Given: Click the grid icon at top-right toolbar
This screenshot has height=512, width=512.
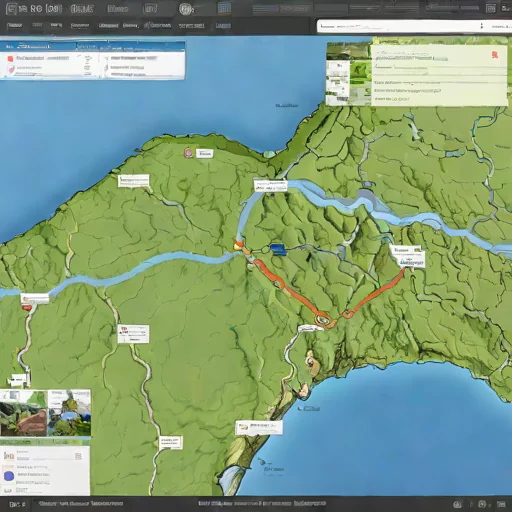Looking at the screenshot, I should pos(490,8).
